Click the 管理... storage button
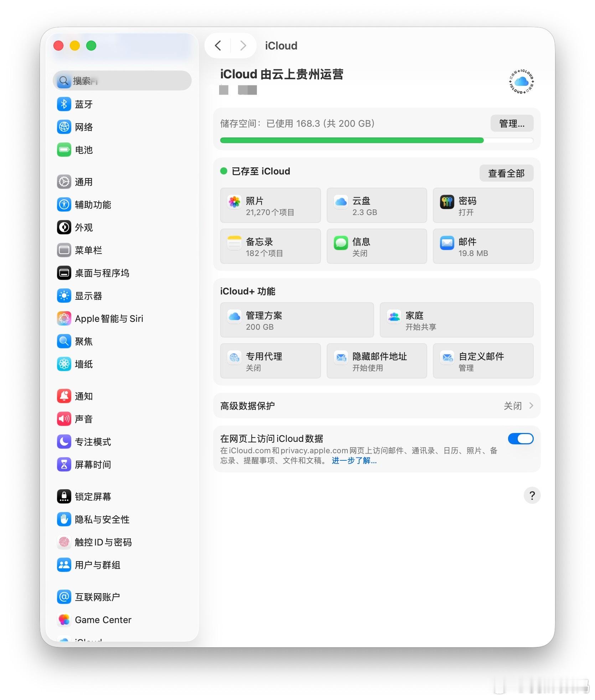Image resolution: width=595 pixels, height=700 pixels. point(512,123)
